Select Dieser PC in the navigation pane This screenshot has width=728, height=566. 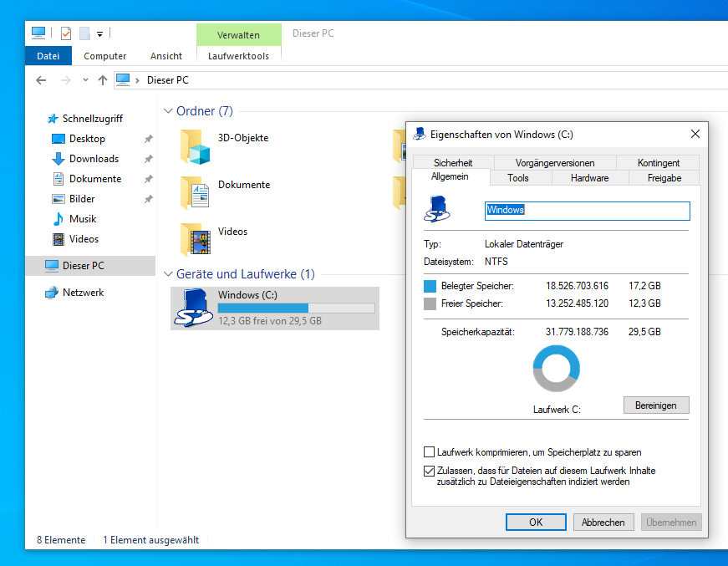[x=90, y=266]
